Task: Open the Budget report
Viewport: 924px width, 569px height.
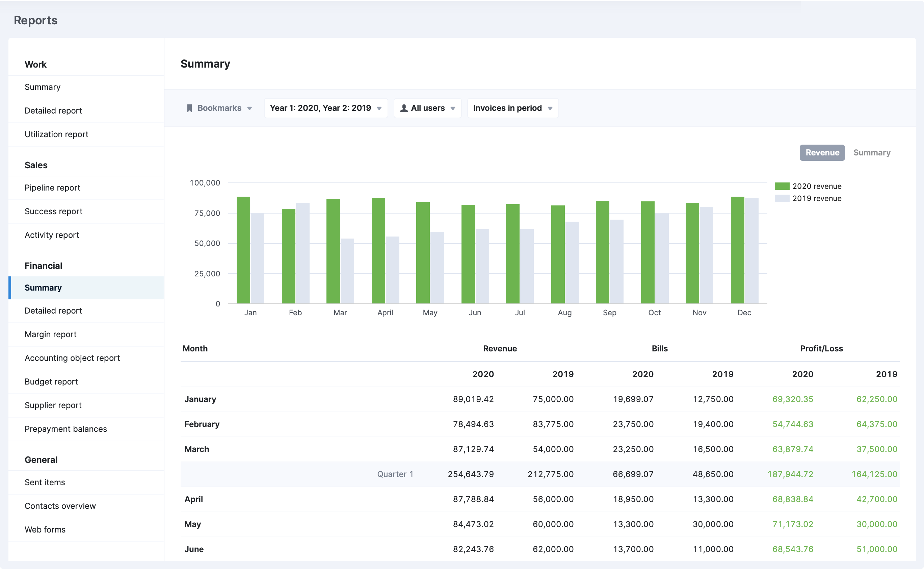Action: 86,382
